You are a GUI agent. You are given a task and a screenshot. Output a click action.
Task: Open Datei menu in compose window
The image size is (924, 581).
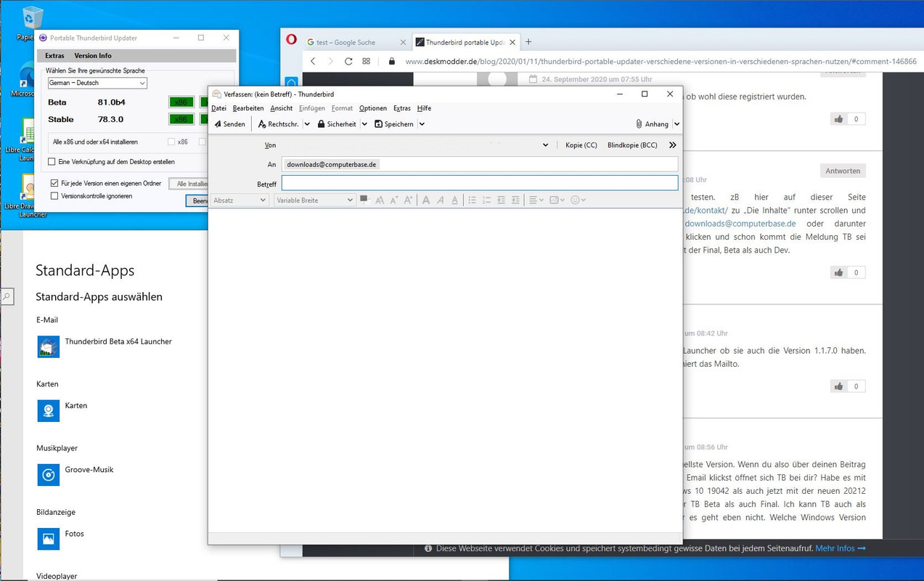point(218,108)
